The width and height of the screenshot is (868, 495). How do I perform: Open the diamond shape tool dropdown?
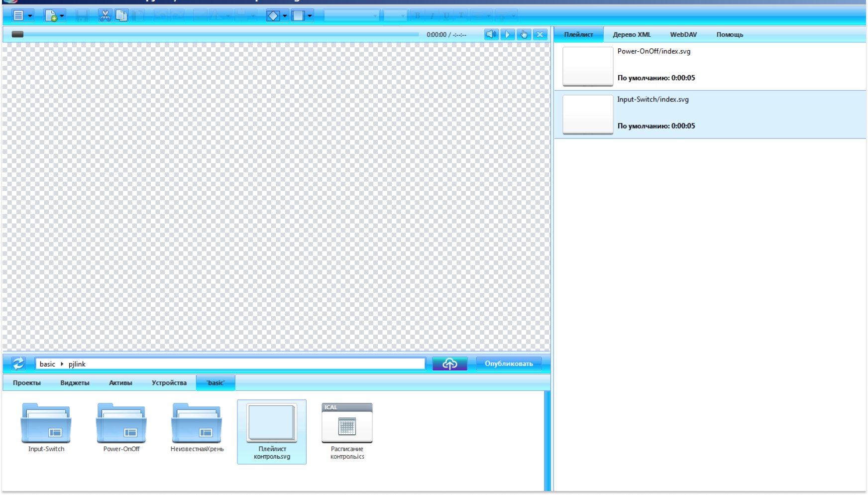pos(285,16)
